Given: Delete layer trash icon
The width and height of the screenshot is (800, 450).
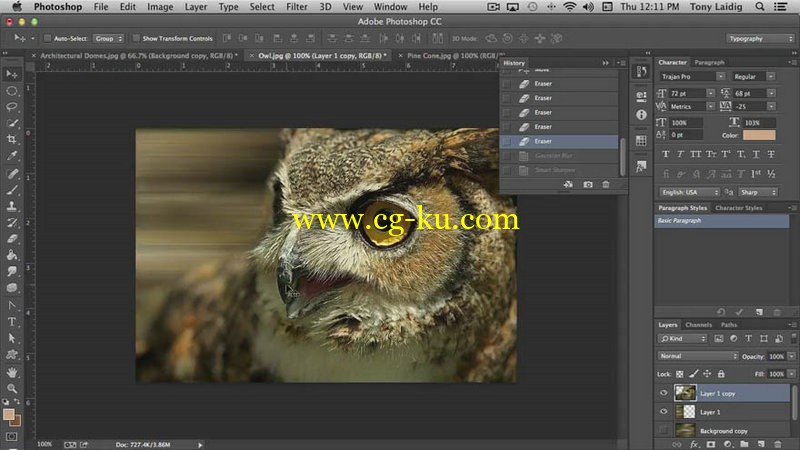Looking at the screenshot, I should pyautogui.click(x=778, y=444).
